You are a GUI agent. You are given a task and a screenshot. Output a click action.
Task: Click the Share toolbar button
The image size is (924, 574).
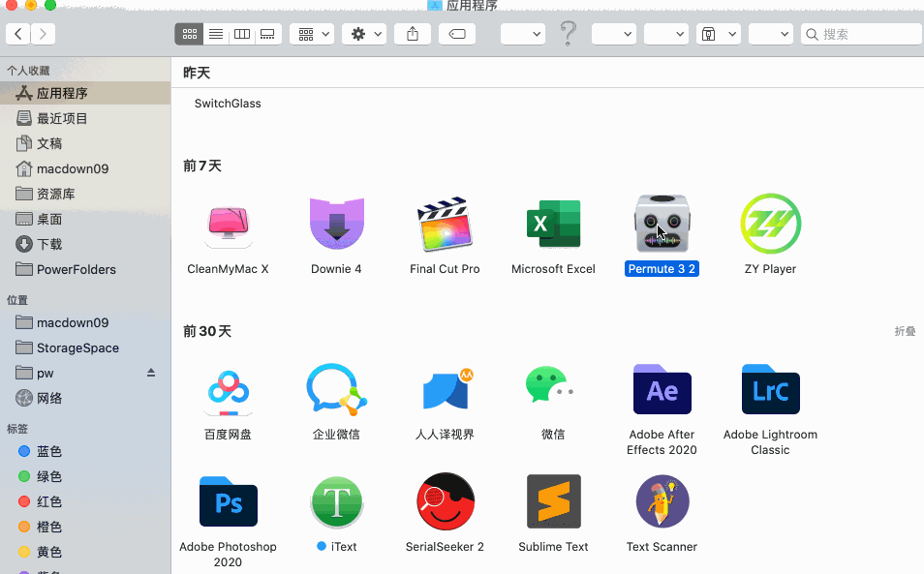click(x=413, y=34)
